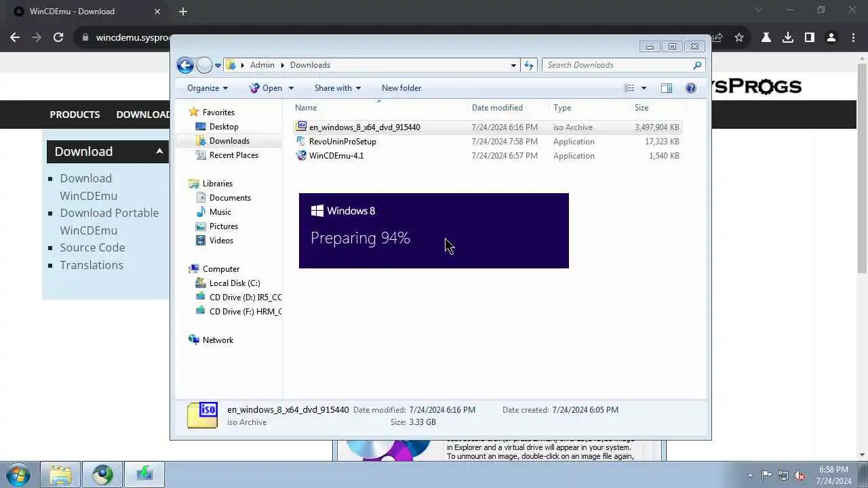Reload the page in Chrome
Viewport: 868px width, 488px height.
coord(58,37)
